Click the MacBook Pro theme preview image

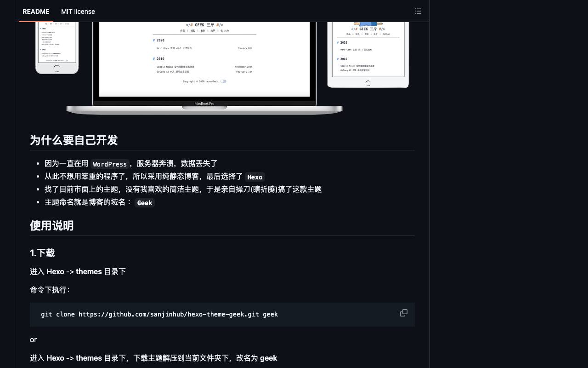[204, 68]
